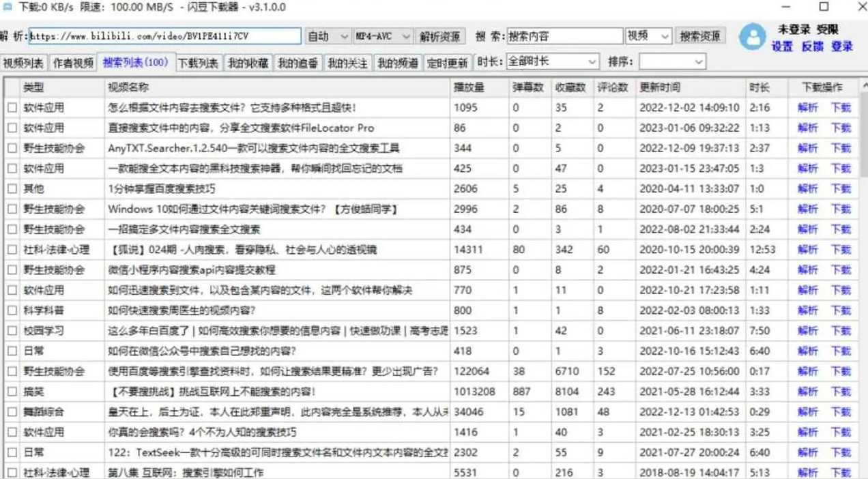This screenshot has width=868, height=479.
Task: Click 下载 for 一招搞定多文件内容搜索 row
Action: [841, 229]
